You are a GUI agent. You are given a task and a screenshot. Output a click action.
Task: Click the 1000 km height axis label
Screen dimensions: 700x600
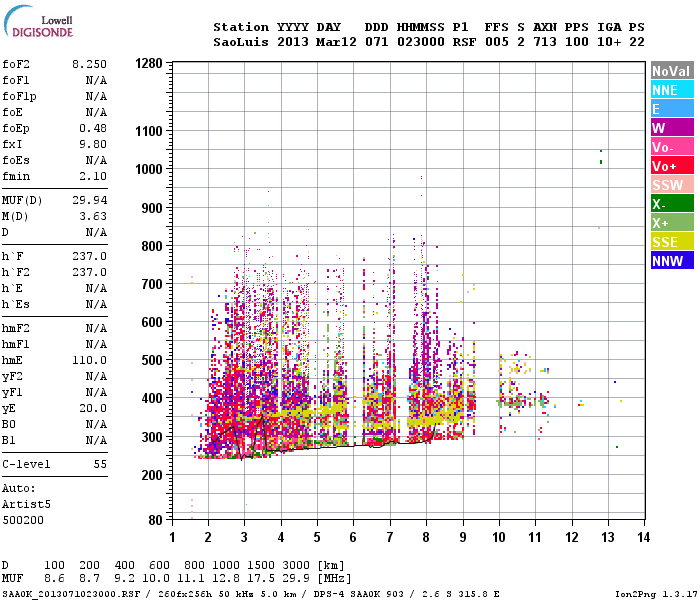(149, 169)
